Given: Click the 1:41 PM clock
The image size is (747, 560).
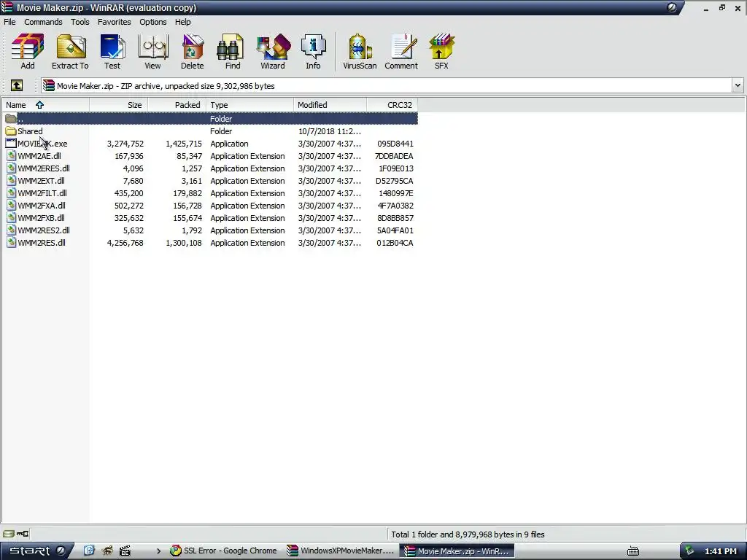Looking at the screenshot, I should click(x=721, y=551).
